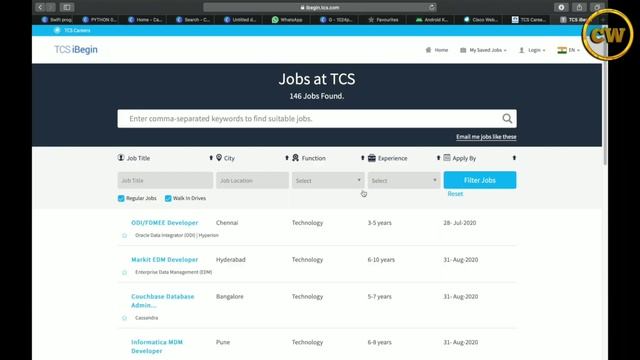Click the TCS iBegin logo
The image size is (640, 360).
tap(76, 49)
